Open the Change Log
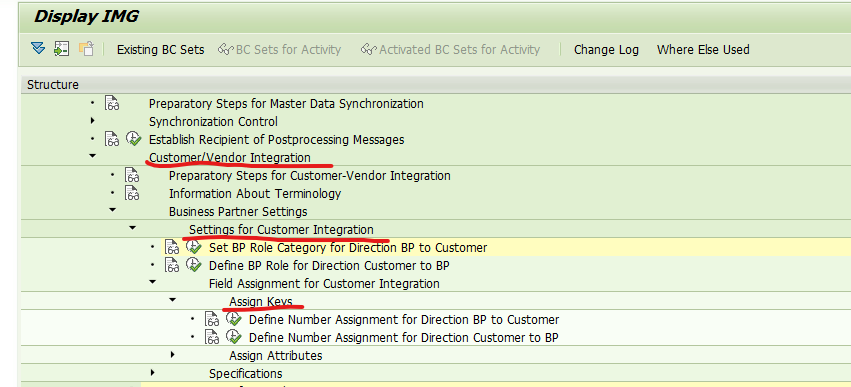The height and width of the screenshot is (387, 851). click(606, 49)
